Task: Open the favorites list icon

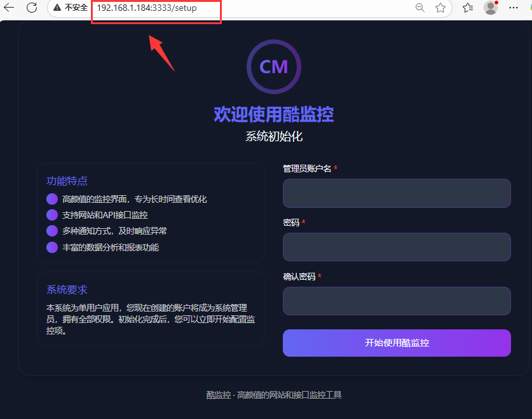Action: (468, 8)
